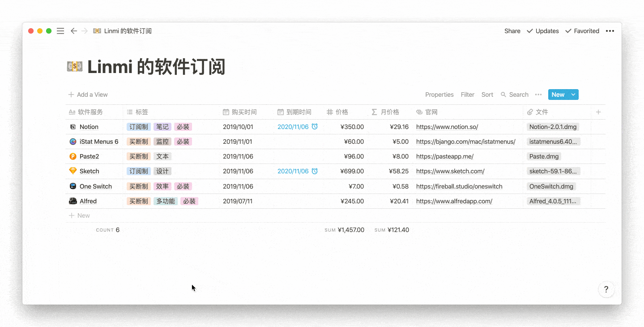
Task: Open the Filter menu
Action: [x=468, y=95]
